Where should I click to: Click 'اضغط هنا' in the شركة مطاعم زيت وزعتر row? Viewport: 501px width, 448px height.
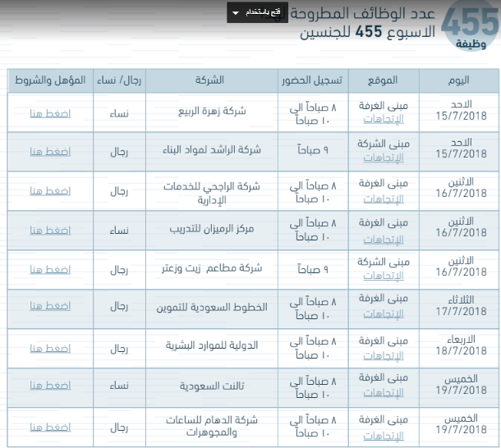[50, 268]
